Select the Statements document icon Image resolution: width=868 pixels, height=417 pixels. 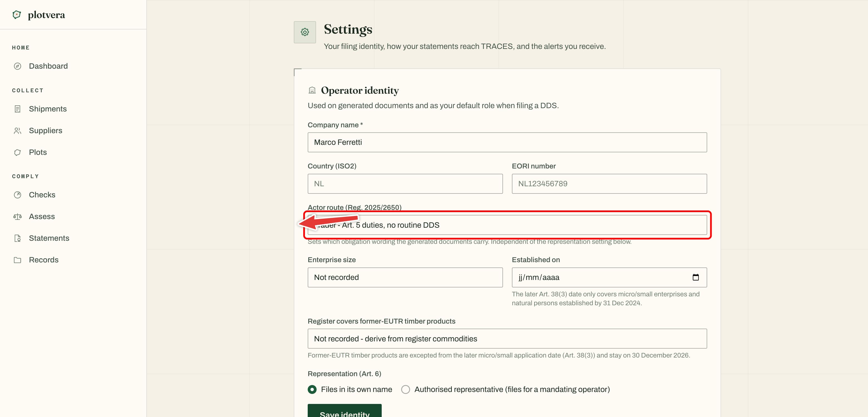(x=18, y=238)
